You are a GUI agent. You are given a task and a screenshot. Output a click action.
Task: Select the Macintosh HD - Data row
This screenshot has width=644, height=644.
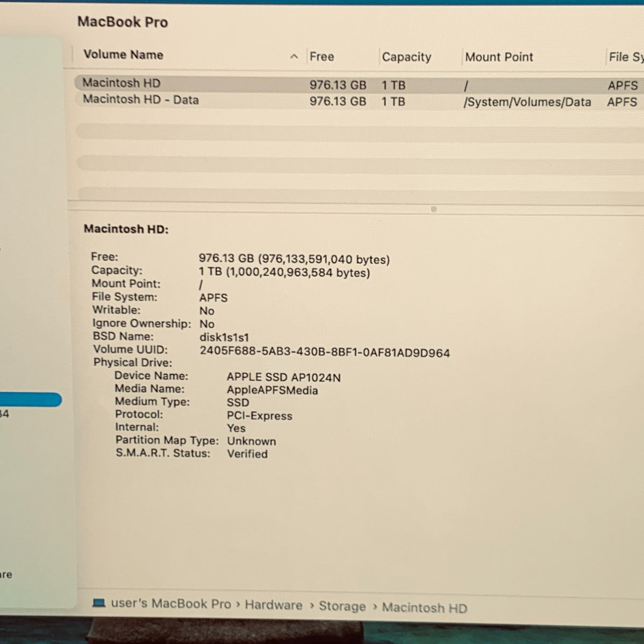[x=358, y=101]
